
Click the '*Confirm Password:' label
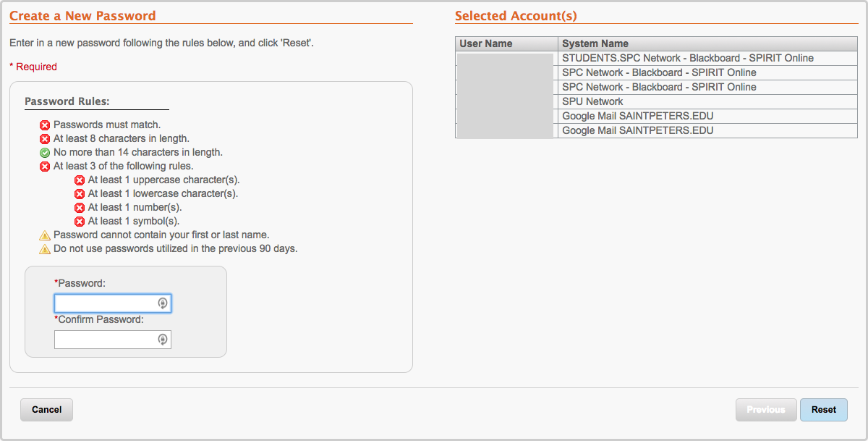coord(99,319)
